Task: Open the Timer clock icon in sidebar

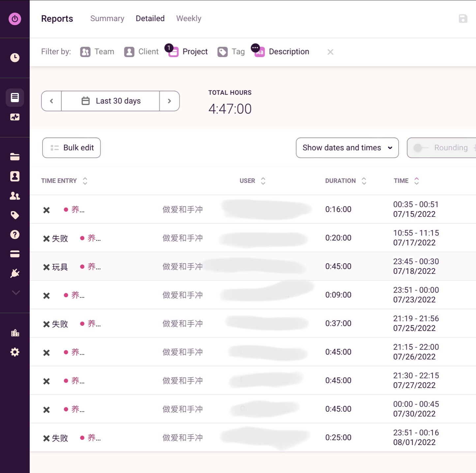Action: pyautogui.click(x=15, y=58)
